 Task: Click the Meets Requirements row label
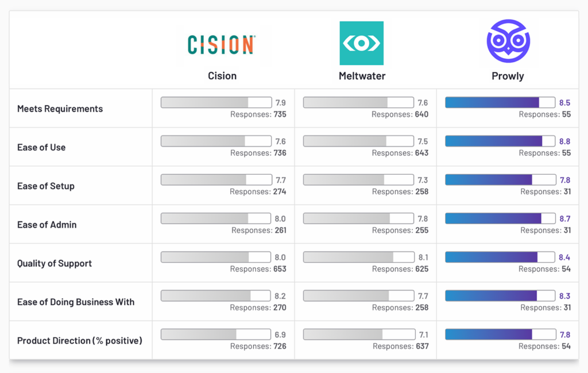pos(60,109)
